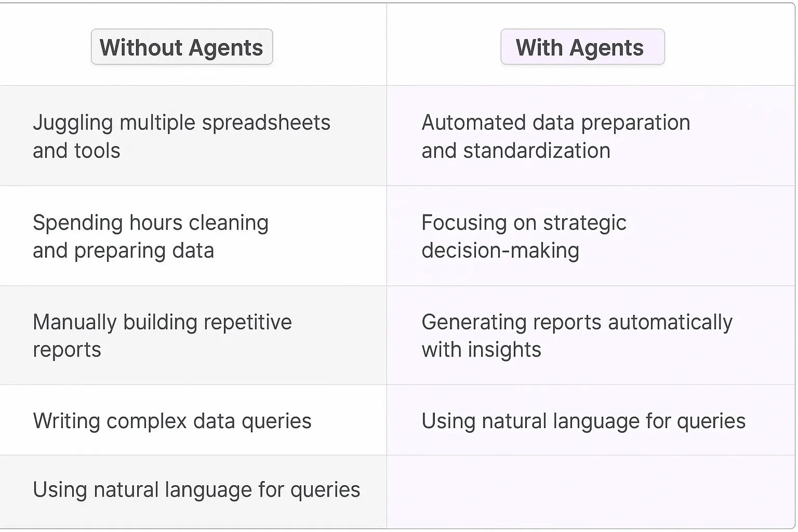Click the Focusing on strategic decision-making cell
798x532 pixels.
(x=524, y=236)
